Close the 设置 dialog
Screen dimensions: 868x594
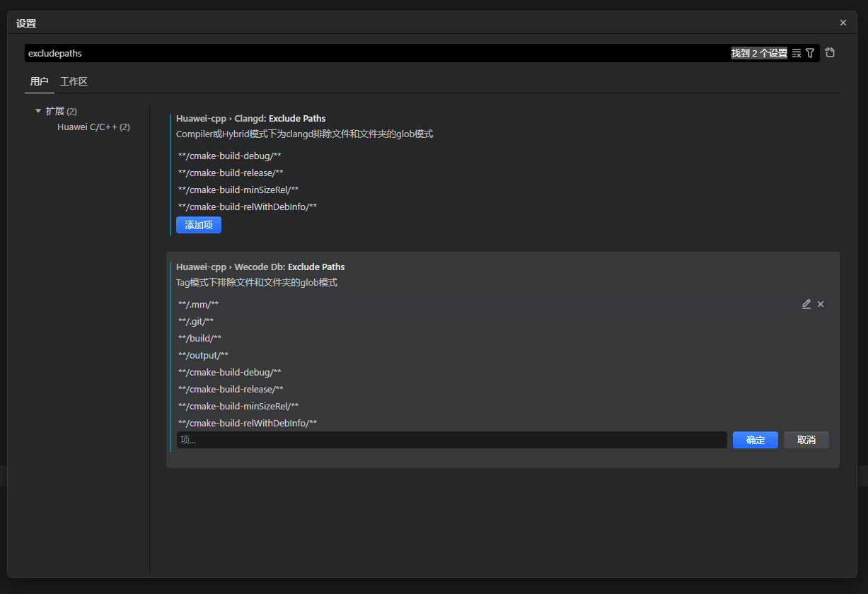coord(843,23)
